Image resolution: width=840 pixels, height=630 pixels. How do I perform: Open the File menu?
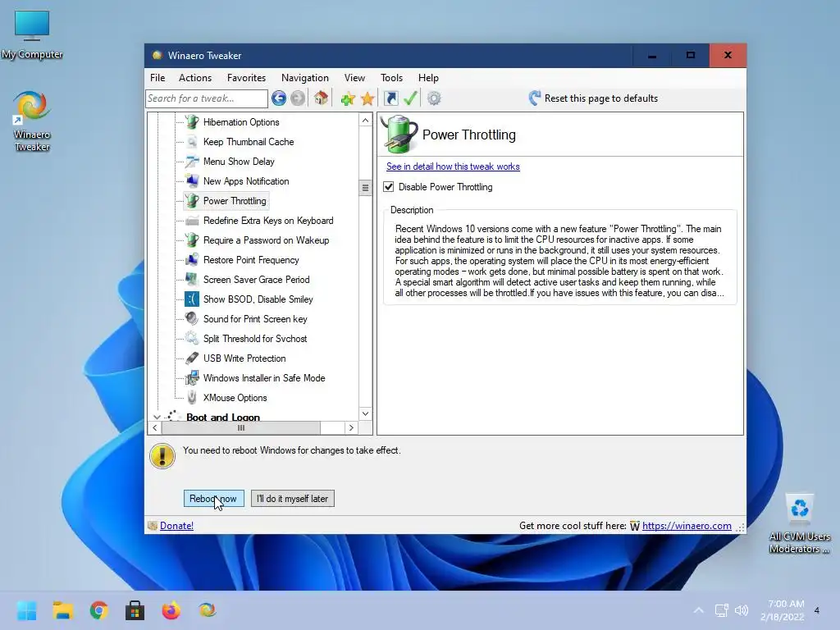tap(157, 78)
